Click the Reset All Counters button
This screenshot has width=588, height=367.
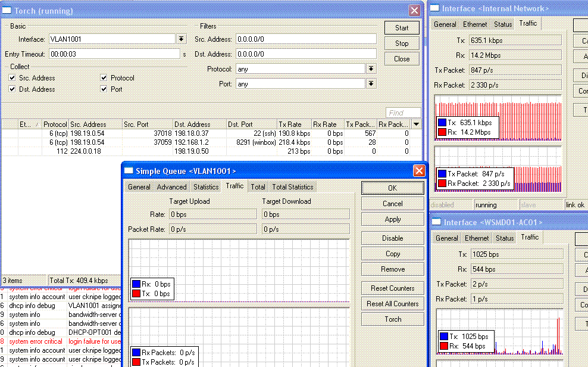pyautogui.click(x=392, y=303)
